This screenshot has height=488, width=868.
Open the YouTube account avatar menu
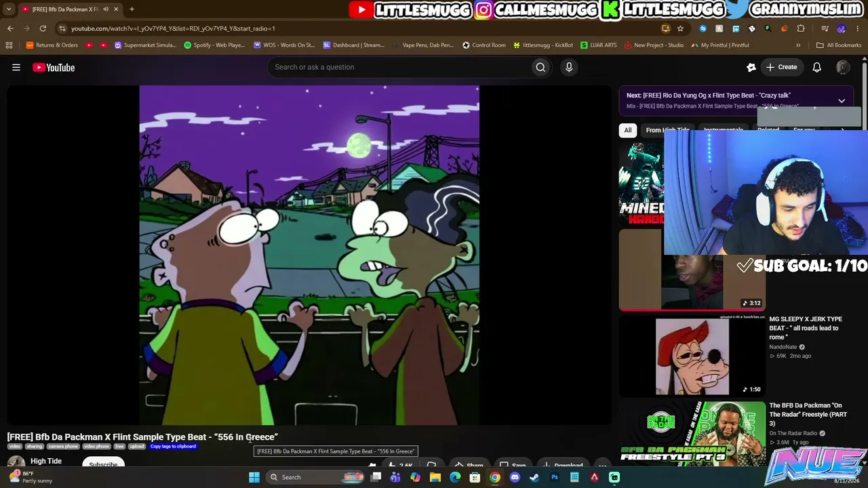[x=843, y=67]
